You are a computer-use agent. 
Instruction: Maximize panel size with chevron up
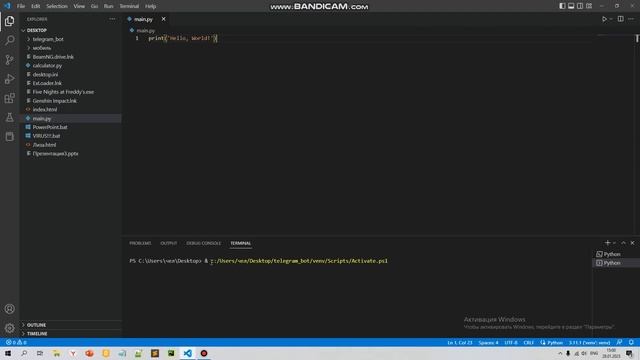(x=623, y=243)
